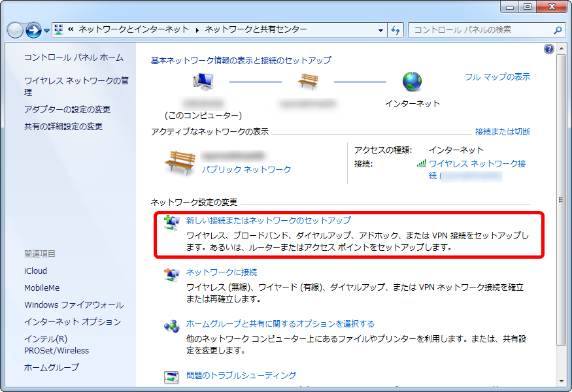Click the Internet globe icon

pyautogui.click(x=412, y=82)
